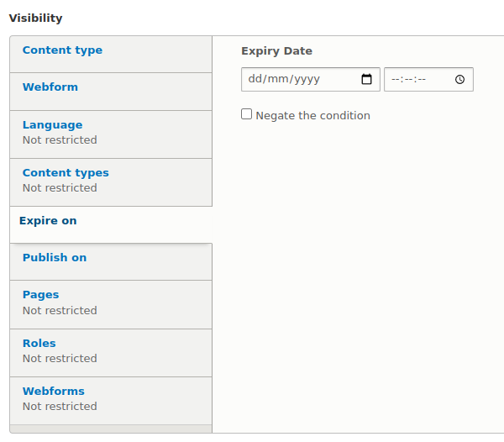The image size is (504, 442).
Task: Select the Language visibility tab
Action: click(52, 125)
